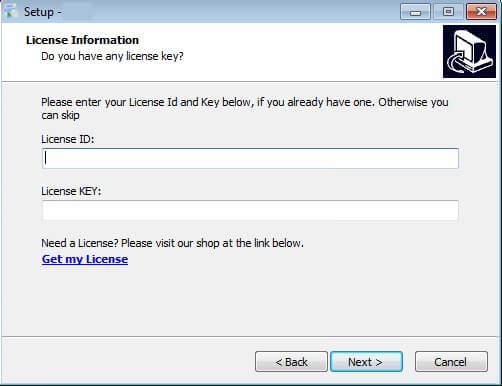Continue setup with the Next button
Image resolution: width=502 pixels, height=386 pixels.
coord(366,362)
